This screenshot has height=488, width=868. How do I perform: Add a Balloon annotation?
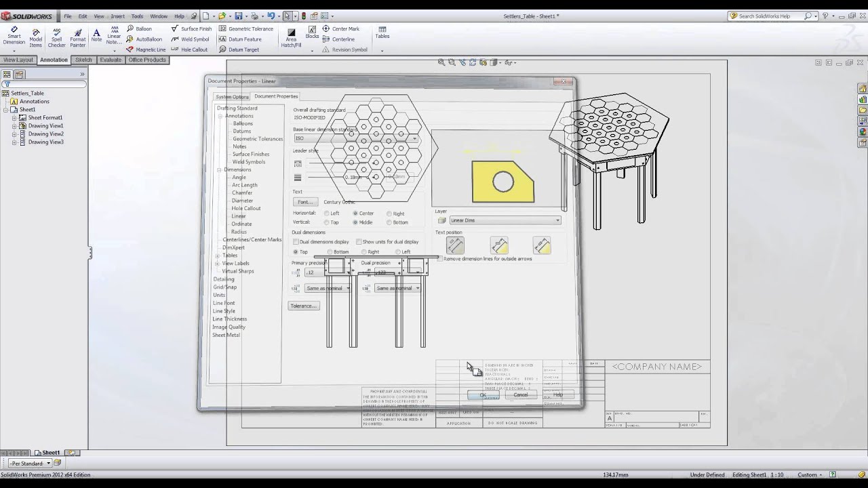(x=139, y=29)
